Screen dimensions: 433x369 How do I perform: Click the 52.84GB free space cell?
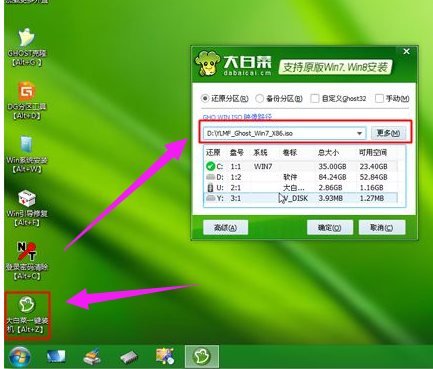373,177
